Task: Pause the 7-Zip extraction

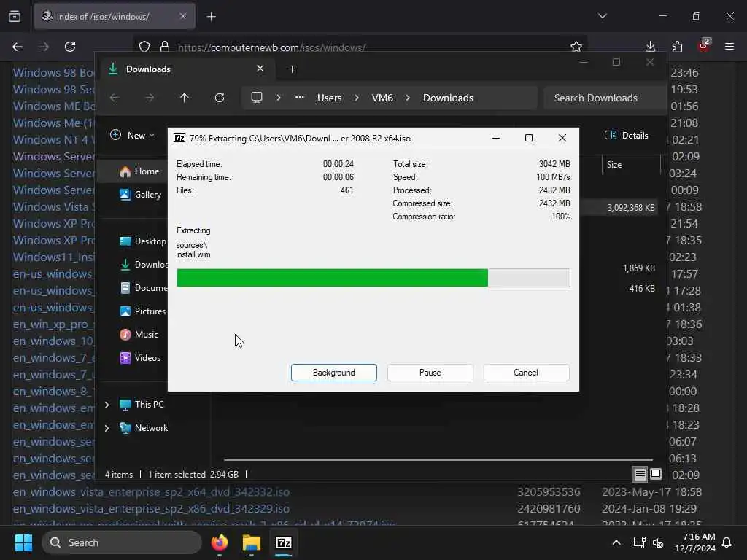Action: pyautogui.click(x=430, y=373)
